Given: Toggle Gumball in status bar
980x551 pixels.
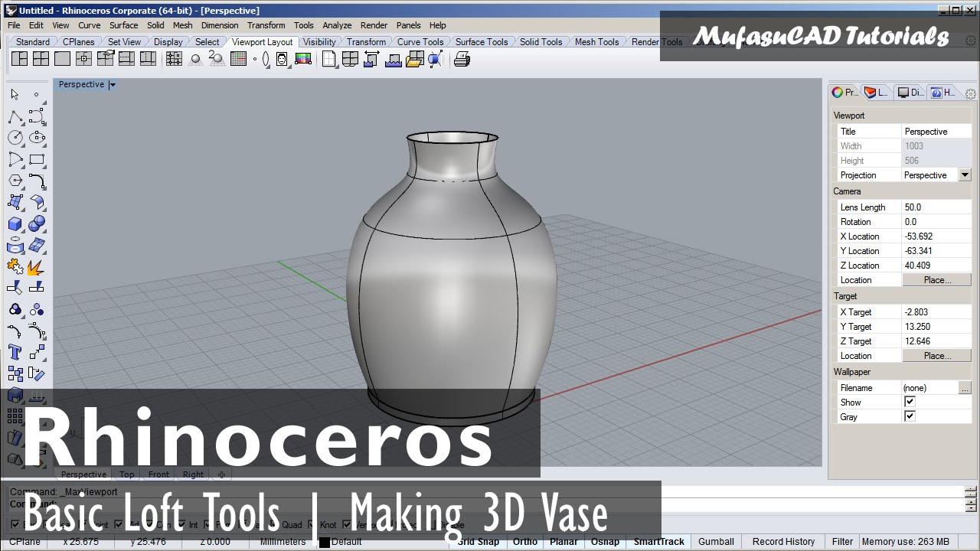Looking at the screenshot, I should (716, 541).
